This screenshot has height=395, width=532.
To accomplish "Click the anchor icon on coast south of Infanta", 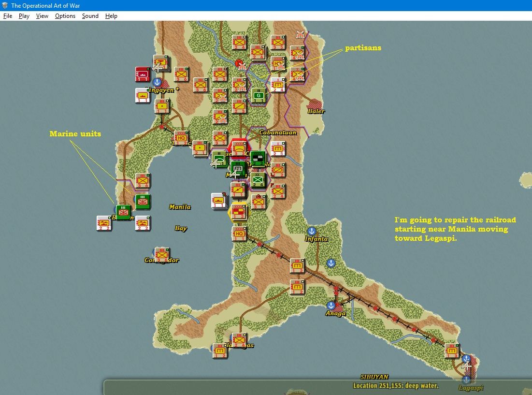I will tap(331, 263).
